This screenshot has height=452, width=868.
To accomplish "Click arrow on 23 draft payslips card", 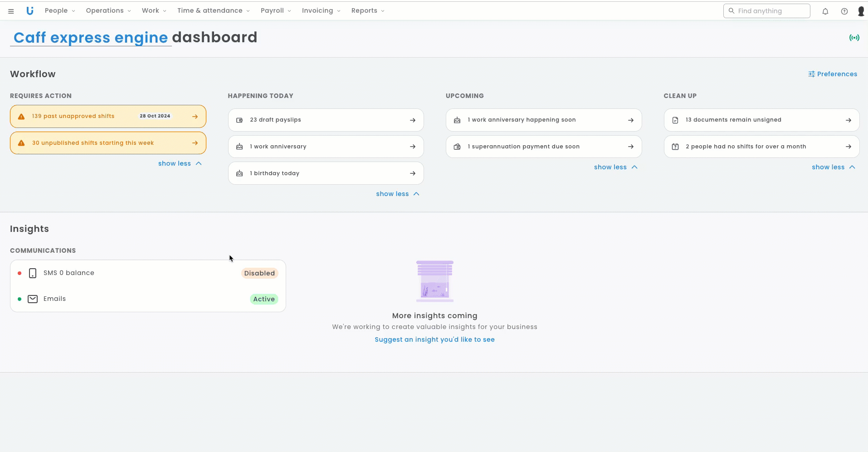I will 412,120.
